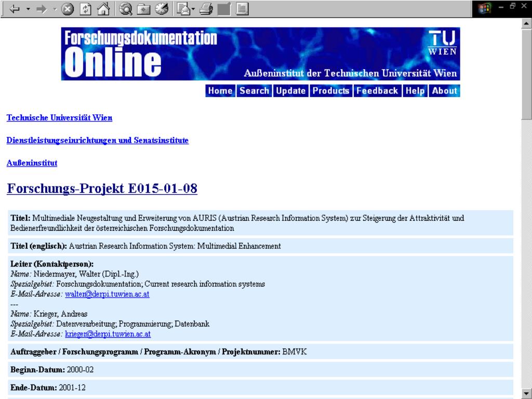532x399 pixels.
Task: Click the vertical scrollbar up arrow
Action: click(x=526, y=23)
